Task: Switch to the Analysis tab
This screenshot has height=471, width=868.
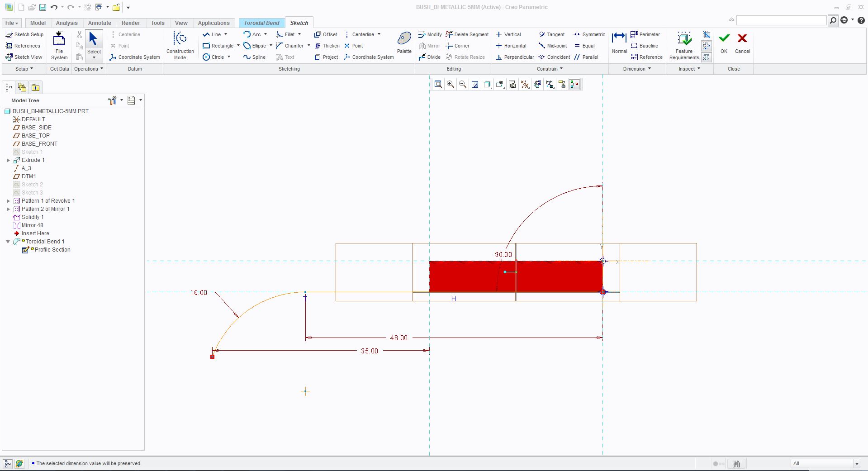Action: (67, 23)
